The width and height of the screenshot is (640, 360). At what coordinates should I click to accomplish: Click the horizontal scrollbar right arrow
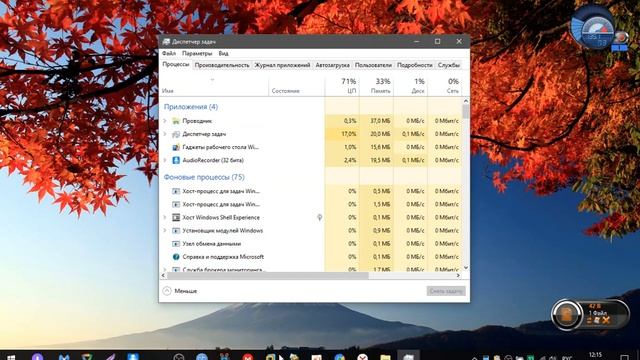point(458,276)
